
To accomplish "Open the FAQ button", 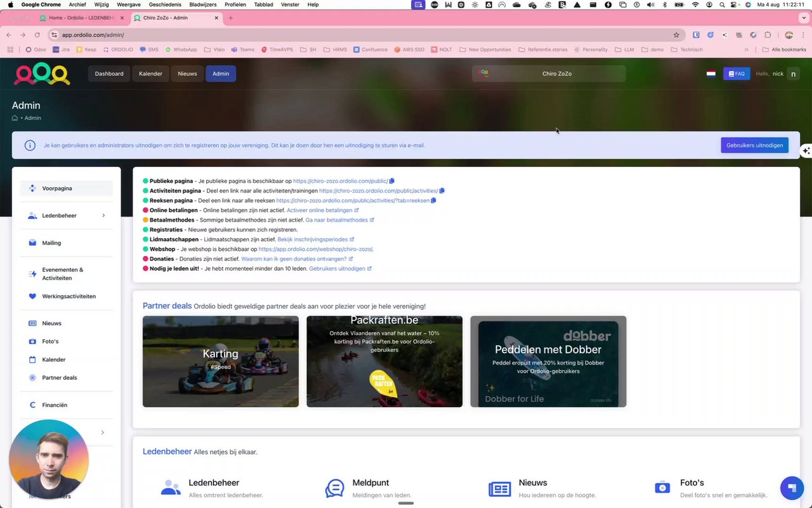I will pos(737,74).
